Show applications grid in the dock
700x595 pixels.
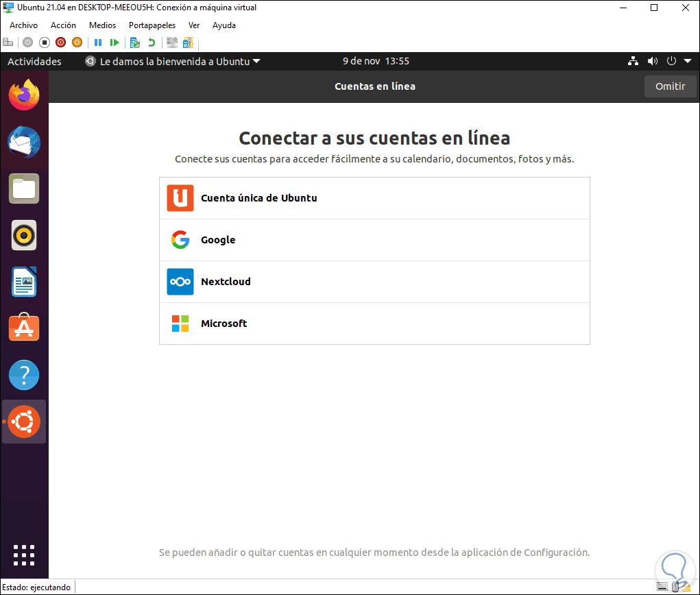(x=24, y=555)
